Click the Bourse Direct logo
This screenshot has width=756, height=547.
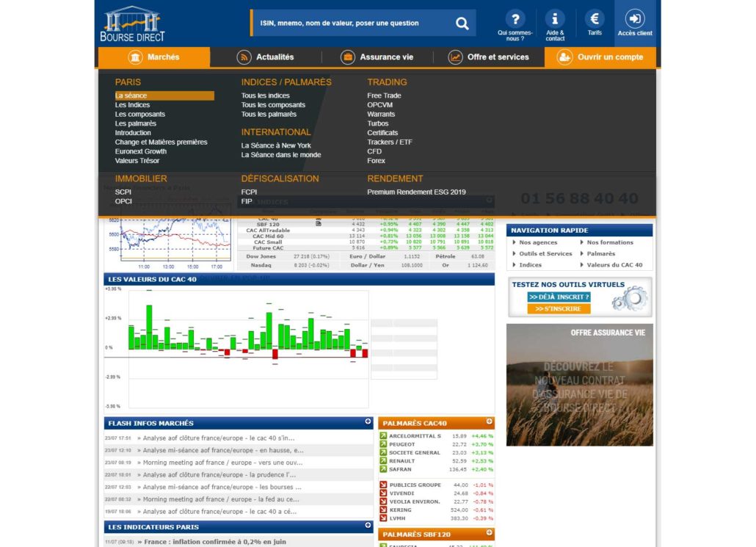click(131, 23)
